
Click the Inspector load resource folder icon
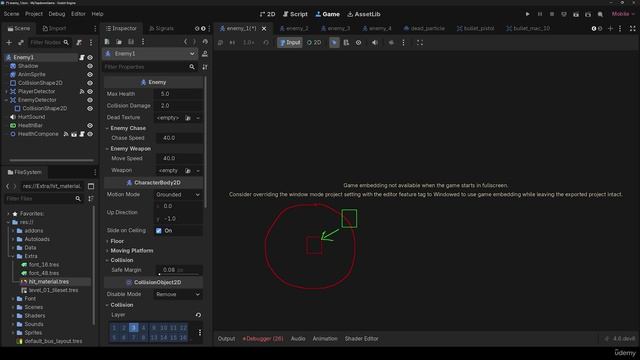tap(119, 42)
